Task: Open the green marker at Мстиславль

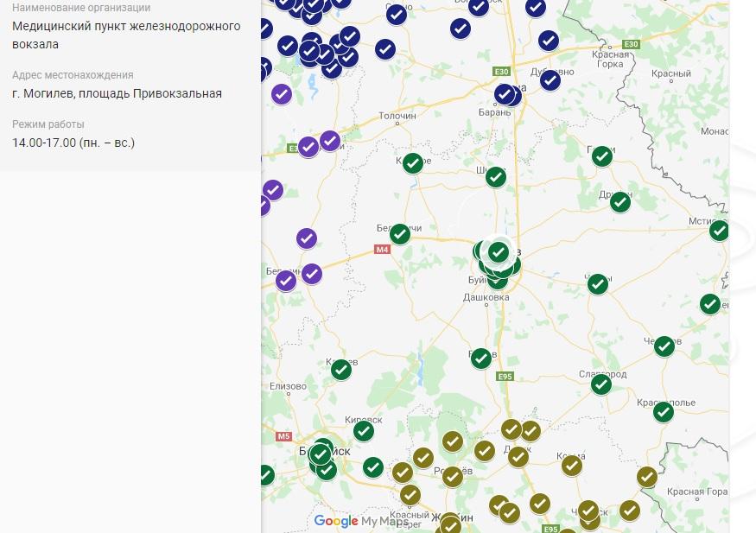Action: (x=718, y=230)
